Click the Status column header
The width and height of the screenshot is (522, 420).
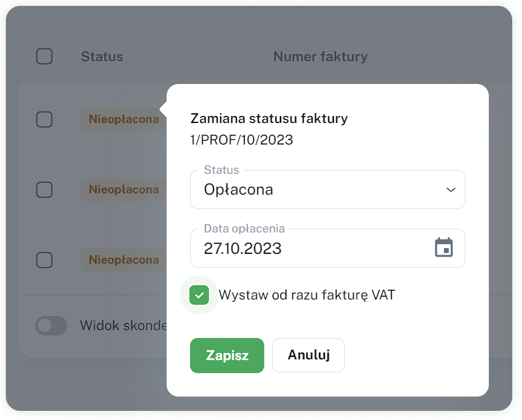[x=102, y=57]
